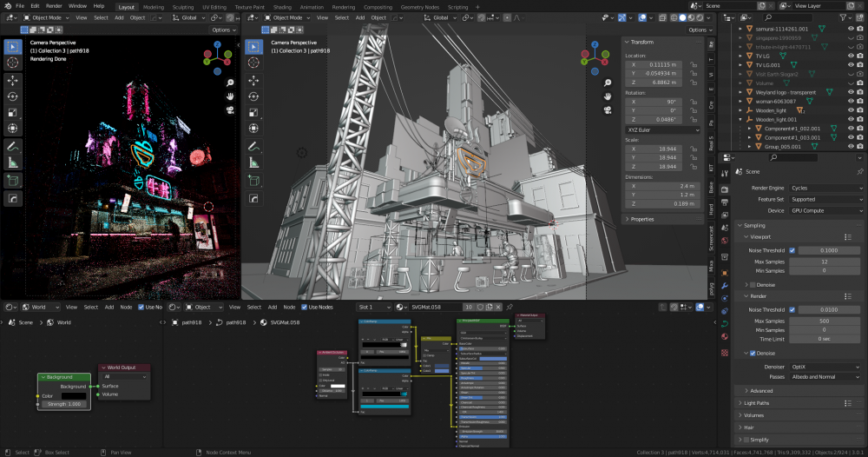
Task: Disable Wooden_light.001 in renders
Action: click(x=859, y=119)
